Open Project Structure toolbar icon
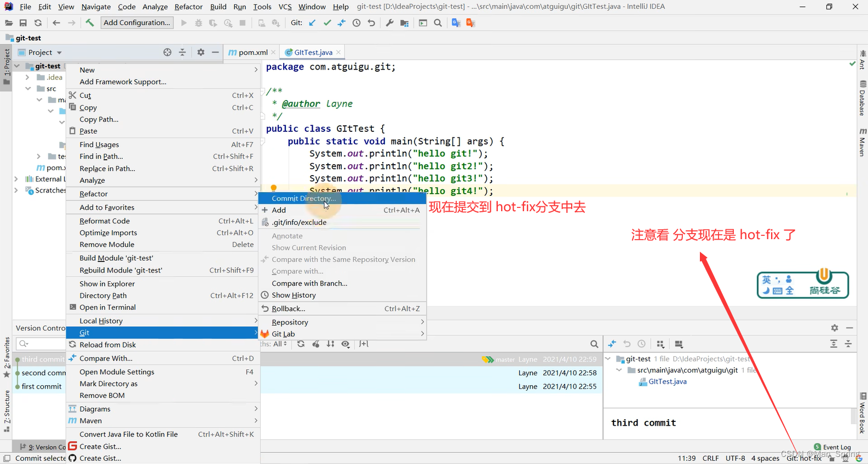Viewport: 868px width, 464px height. point(404,23)
